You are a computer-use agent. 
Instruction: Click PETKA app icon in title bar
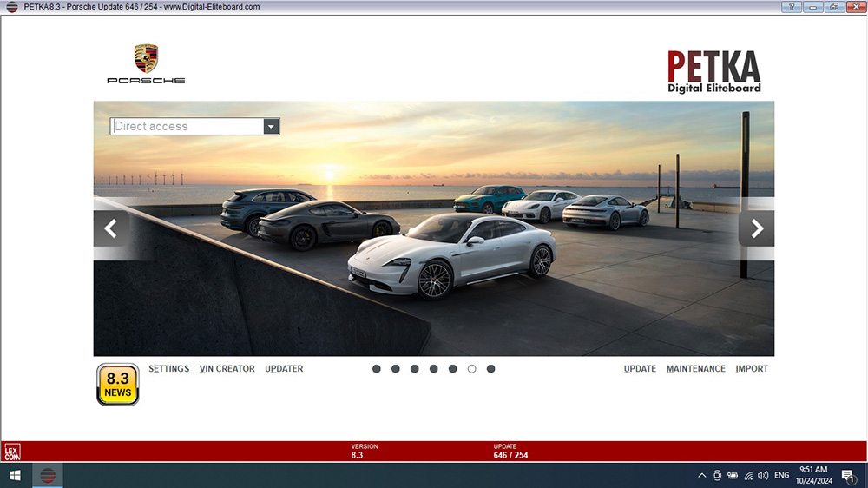click(11, 7)
